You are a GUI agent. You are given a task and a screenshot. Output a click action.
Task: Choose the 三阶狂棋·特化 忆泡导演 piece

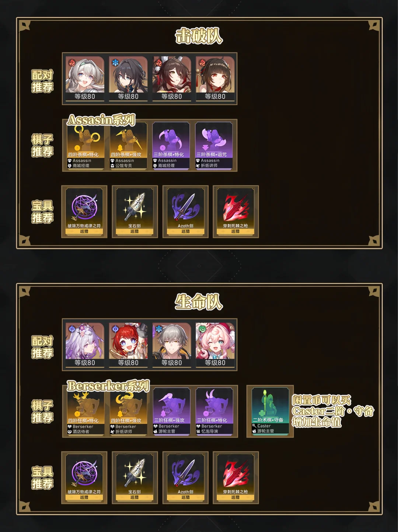[x=214, y=411]
